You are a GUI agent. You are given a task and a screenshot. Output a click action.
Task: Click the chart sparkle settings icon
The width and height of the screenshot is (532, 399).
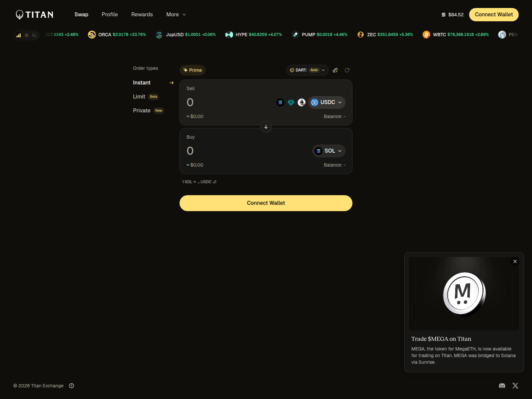tap(335, 70)
